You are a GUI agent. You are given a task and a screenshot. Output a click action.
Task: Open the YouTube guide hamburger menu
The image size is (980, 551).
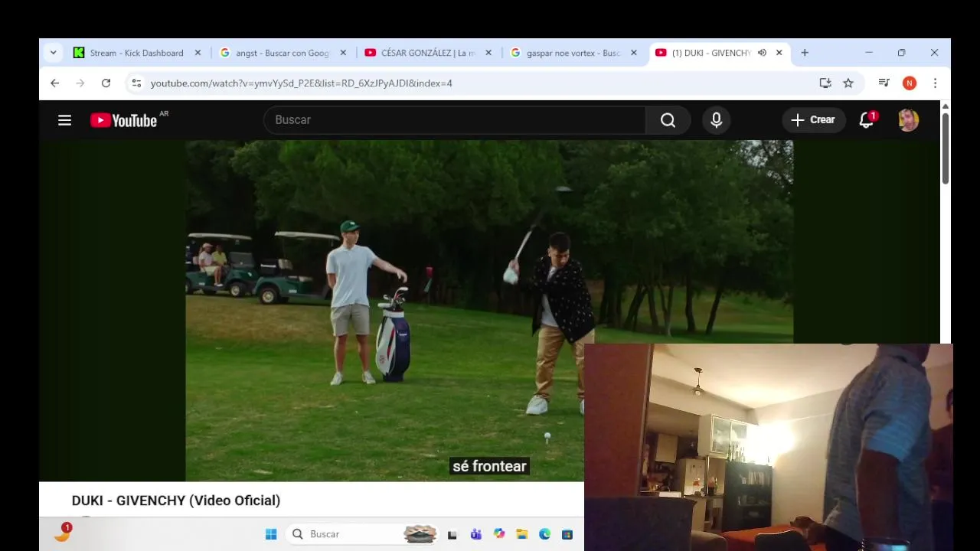(64, 120)
